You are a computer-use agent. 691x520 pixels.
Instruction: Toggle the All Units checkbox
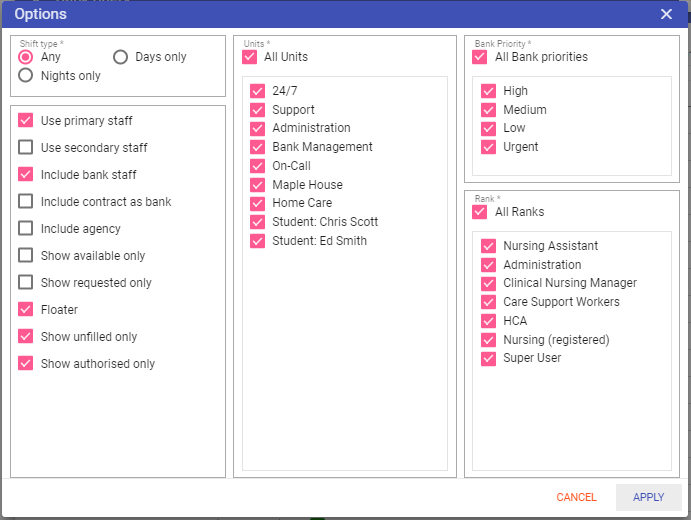pos(250,58)
